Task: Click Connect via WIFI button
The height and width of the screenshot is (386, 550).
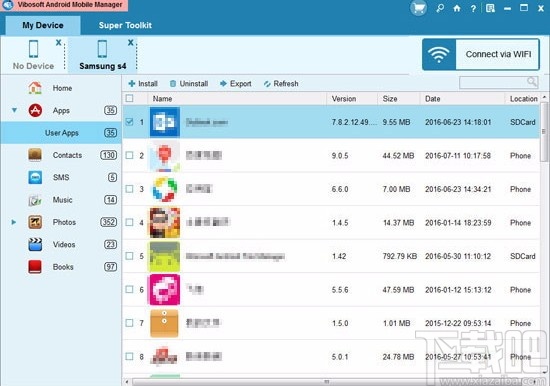Action: pos(481,54)
